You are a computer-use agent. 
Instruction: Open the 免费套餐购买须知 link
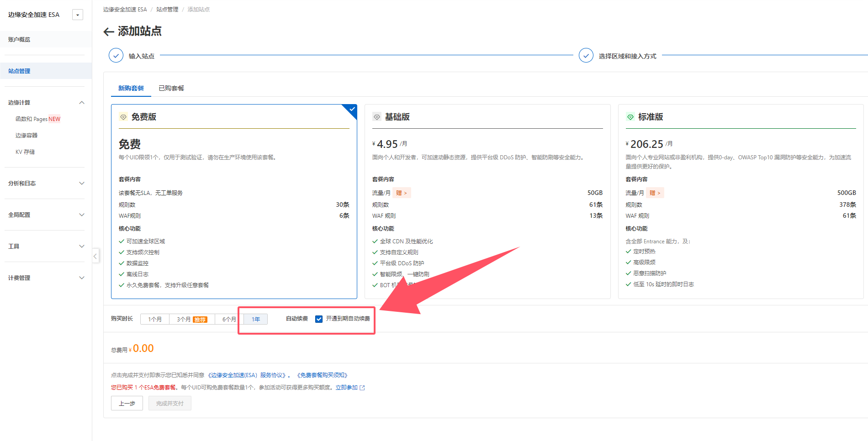[323, 375]
